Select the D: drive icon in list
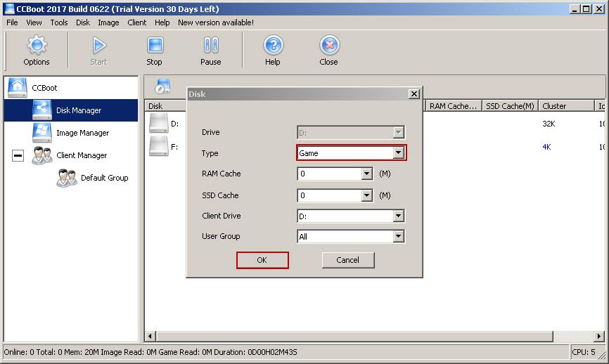Image resolution: width=609 pixels, height=364 pixels. [159, 124]
